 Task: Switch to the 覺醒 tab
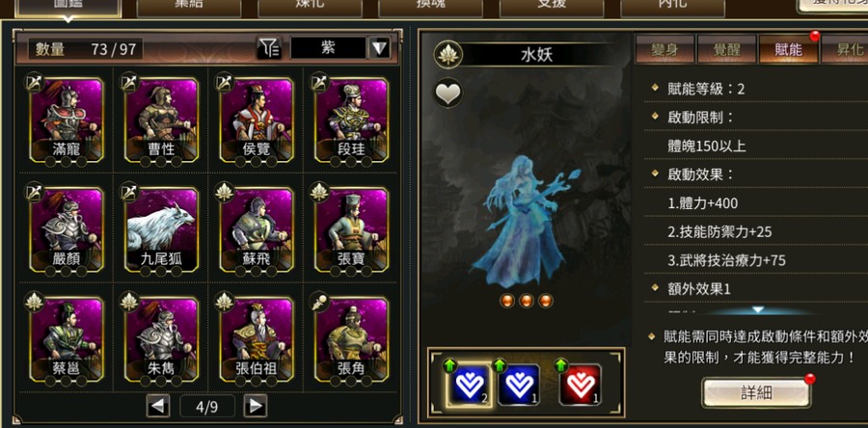click(x=726, y=50)
